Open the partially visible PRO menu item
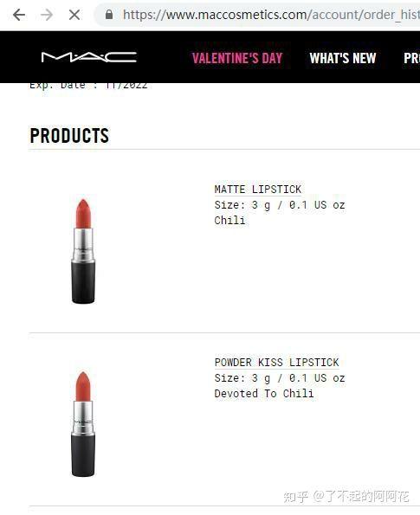420x515 pixels. [412, 58]
